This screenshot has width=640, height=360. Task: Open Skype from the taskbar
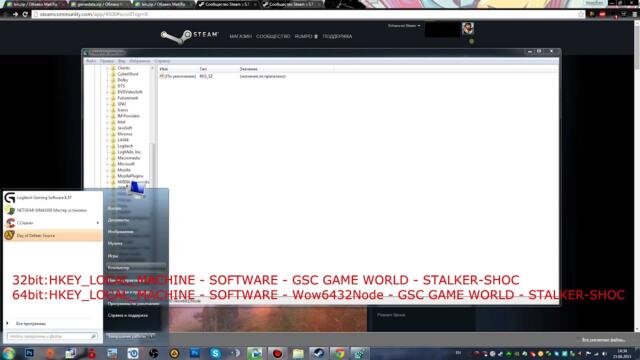216,353
